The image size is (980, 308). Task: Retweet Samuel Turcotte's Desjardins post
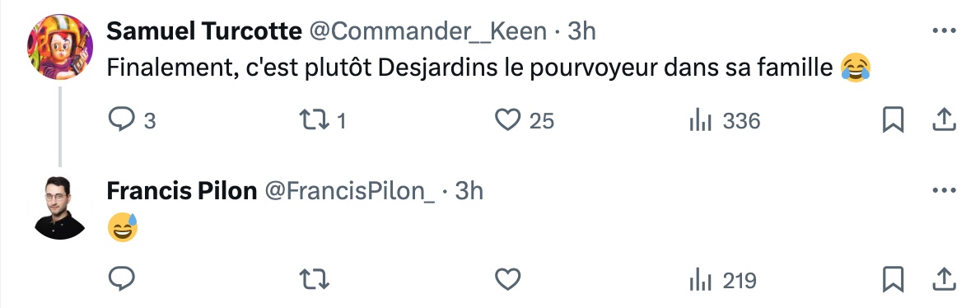click(x=323, y=120)
